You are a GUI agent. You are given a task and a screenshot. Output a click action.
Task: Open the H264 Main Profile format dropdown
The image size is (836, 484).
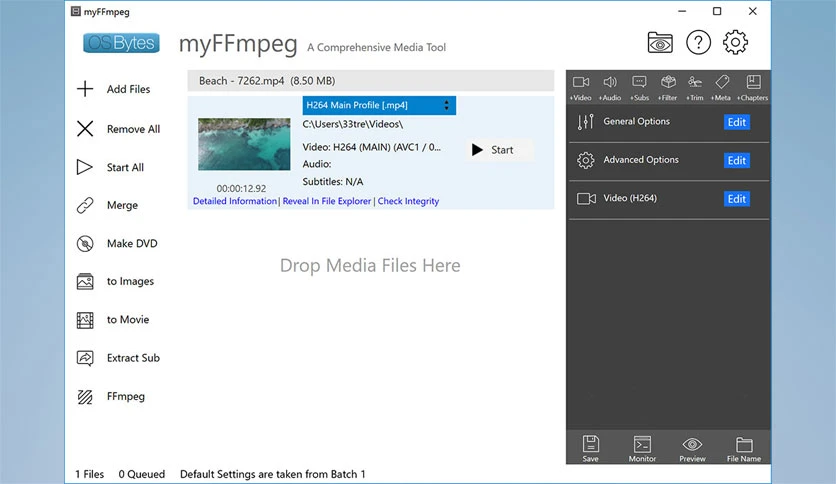pos(379,106)
